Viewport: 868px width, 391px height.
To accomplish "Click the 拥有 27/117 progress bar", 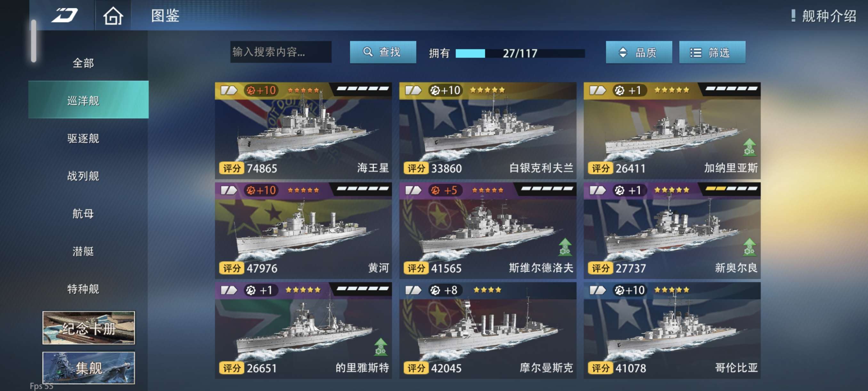I will tap(519, 53).
